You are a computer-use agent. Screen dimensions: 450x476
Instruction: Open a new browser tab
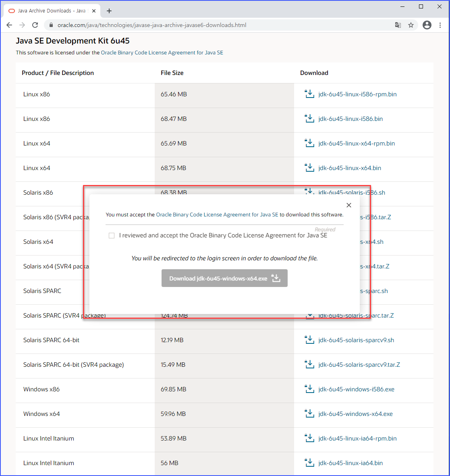(109, 11)
